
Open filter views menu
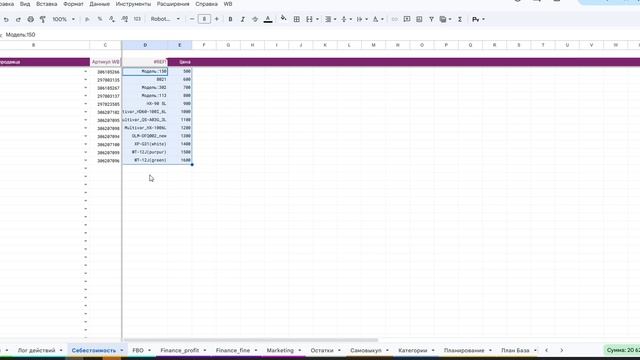tap(445, 19)
